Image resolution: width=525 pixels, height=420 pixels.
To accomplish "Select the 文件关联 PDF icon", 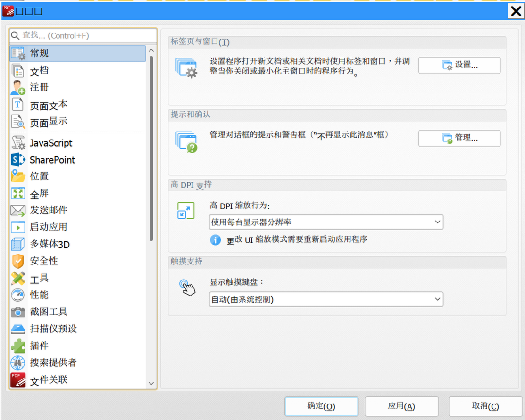I will 18,379.
